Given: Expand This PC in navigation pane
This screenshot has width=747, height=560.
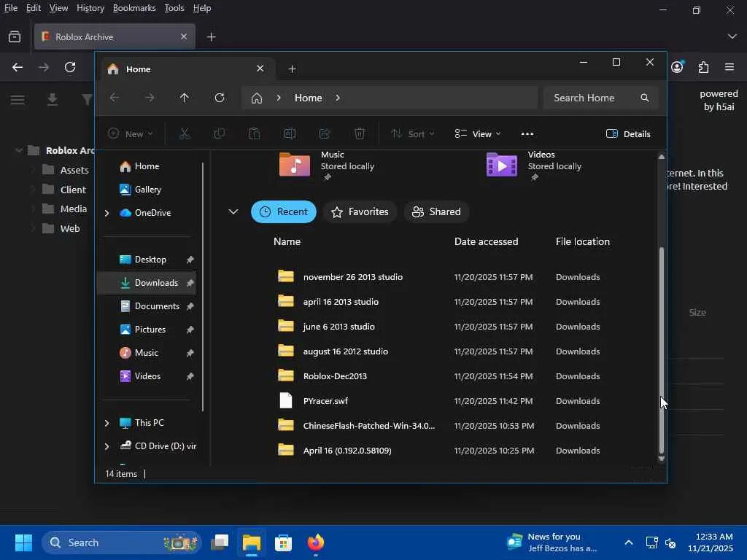Looking at the screenshot, I should pyautogui.click(x=107, y=423).
